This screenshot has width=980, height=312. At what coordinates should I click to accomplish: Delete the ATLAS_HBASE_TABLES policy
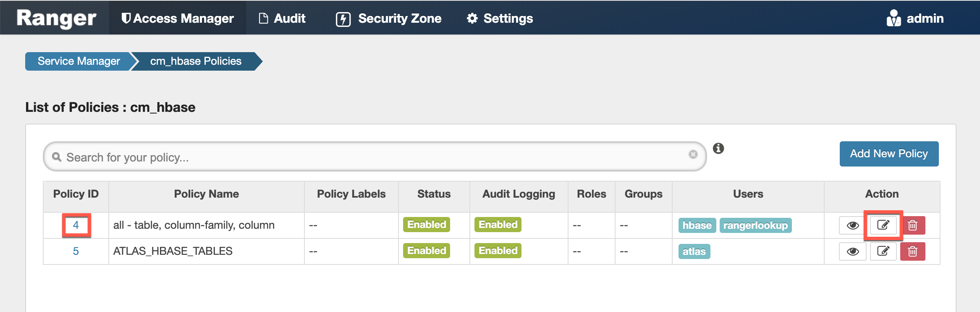click(x=912, y=251)
